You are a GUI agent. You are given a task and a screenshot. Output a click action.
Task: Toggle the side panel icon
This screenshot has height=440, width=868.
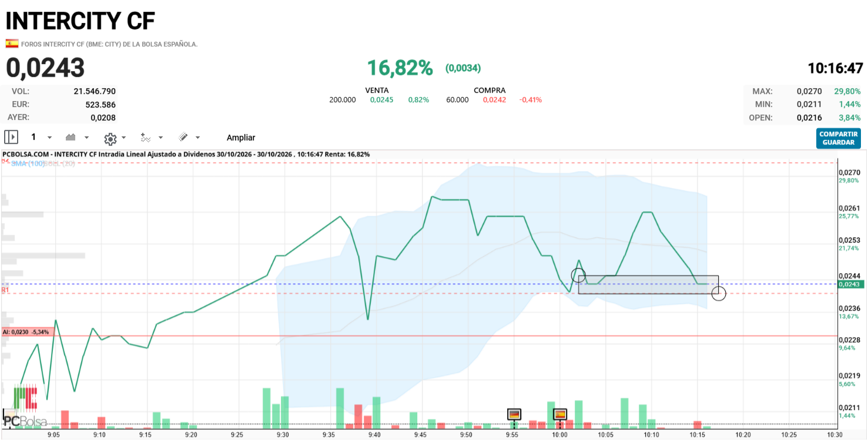pos(11,137)
